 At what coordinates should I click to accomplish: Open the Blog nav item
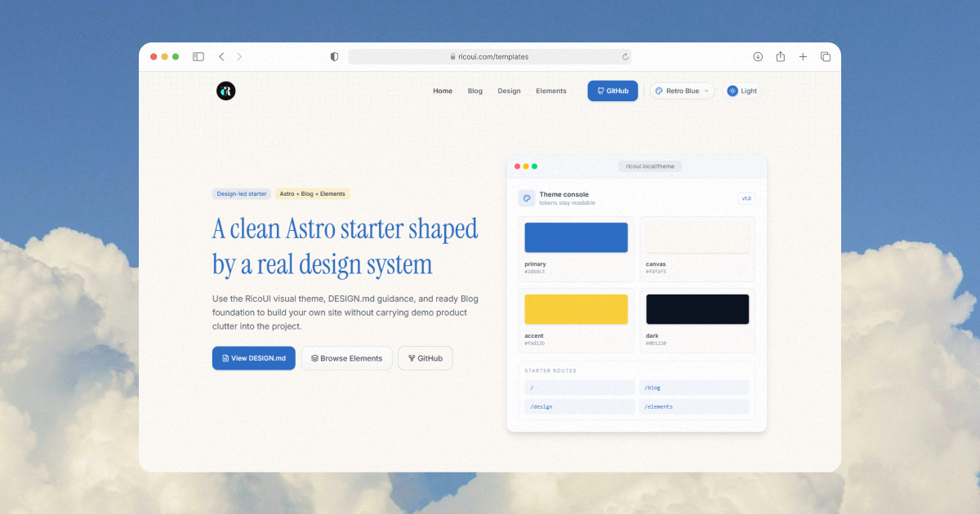pos(475,91)
